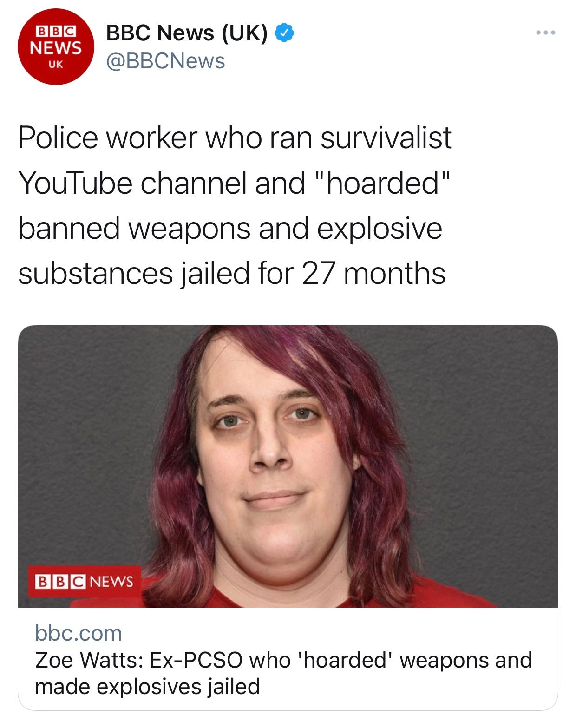576x728 pixels.
Task: Click the white 'NEWS' word inside the avatar
Action: (x=56, y=48)
